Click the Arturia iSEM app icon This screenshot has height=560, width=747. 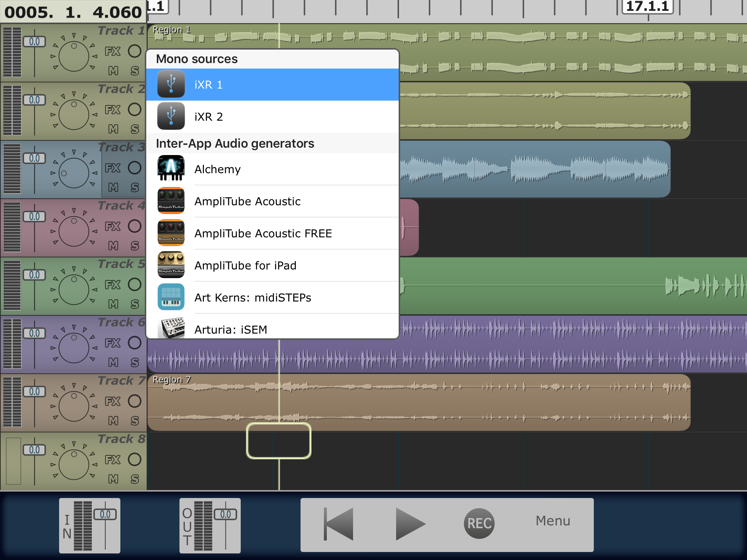point(171,327)
